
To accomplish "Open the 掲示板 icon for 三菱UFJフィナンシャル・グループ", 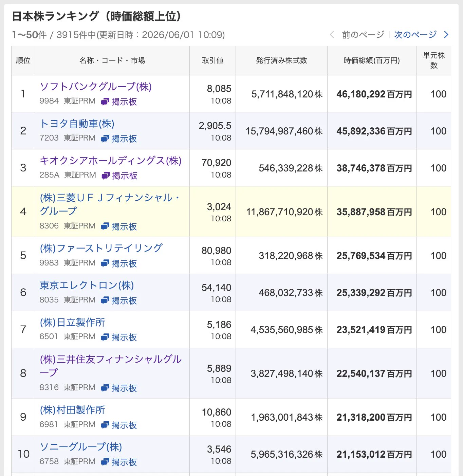I will pyautogui.click(x=105, y=226).
